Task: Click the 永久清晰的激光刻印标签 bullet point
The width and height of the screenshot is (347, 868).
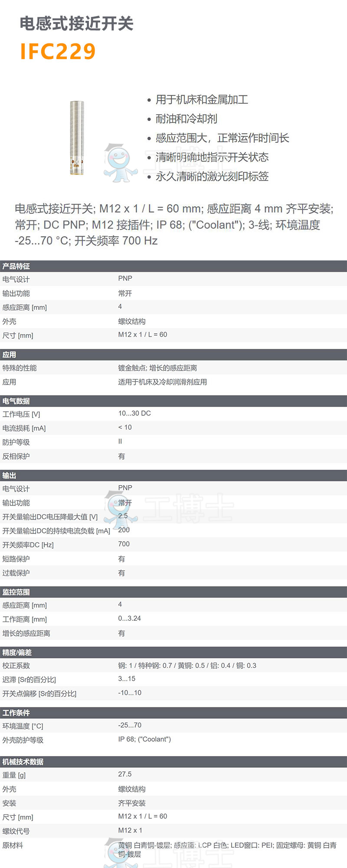Action: click(212, 176)
